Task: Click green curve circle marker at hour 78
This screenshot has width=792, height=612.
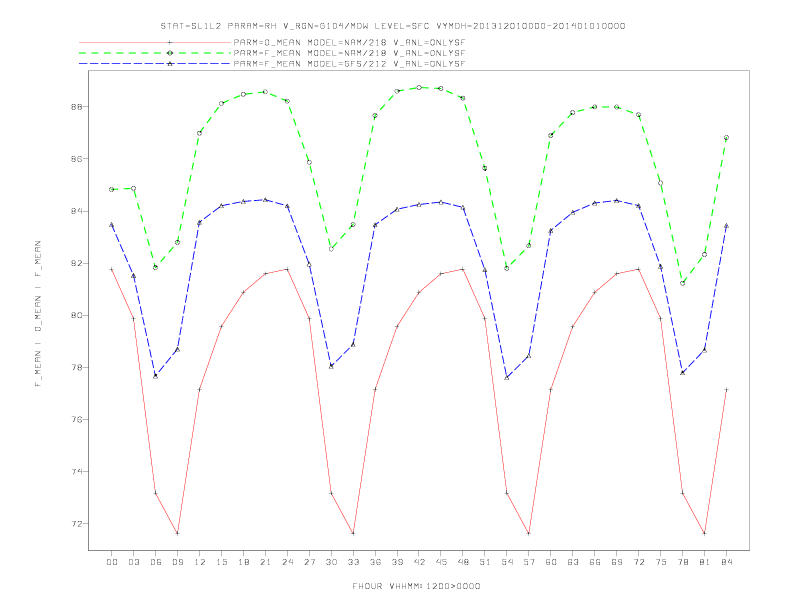Action: pos(682,283)
